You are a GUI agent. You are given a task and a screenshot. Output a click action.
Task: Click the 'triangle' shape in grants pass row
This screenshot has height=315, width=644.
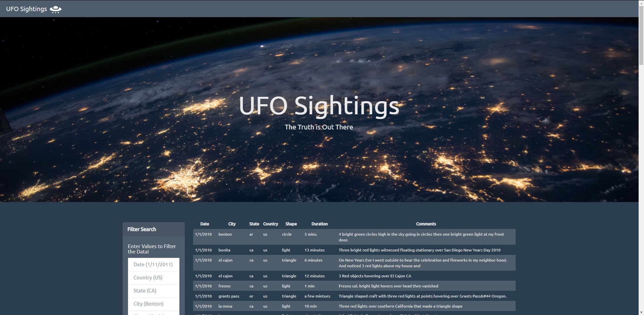pos(289,296)
